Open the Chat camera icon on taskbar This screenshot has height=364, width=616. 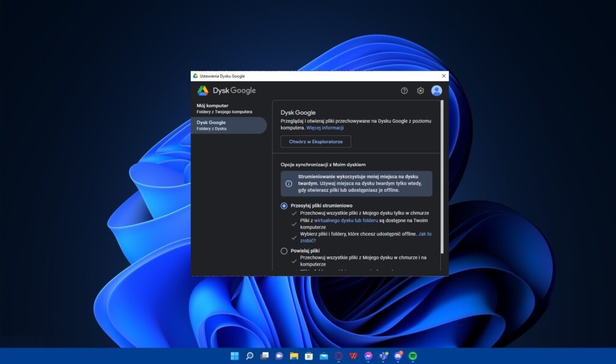click(279, 356)
